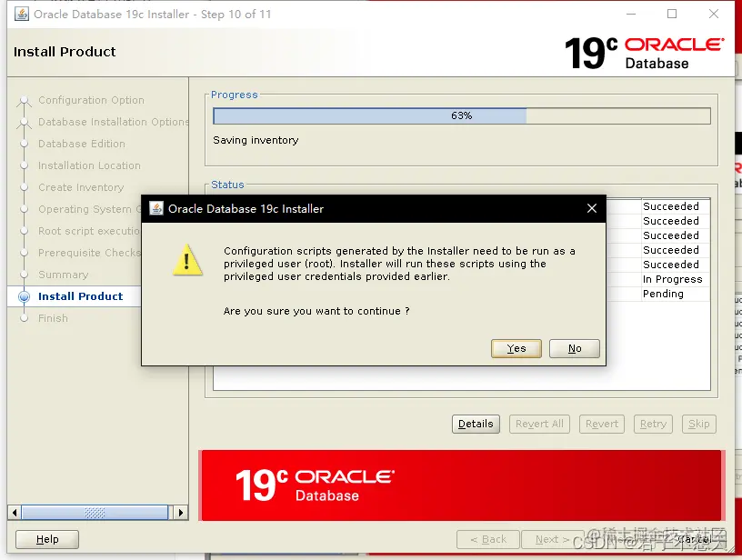
Task: Click the sidebar horizontal scrollbar right arrow
Action: click(180, 513)
